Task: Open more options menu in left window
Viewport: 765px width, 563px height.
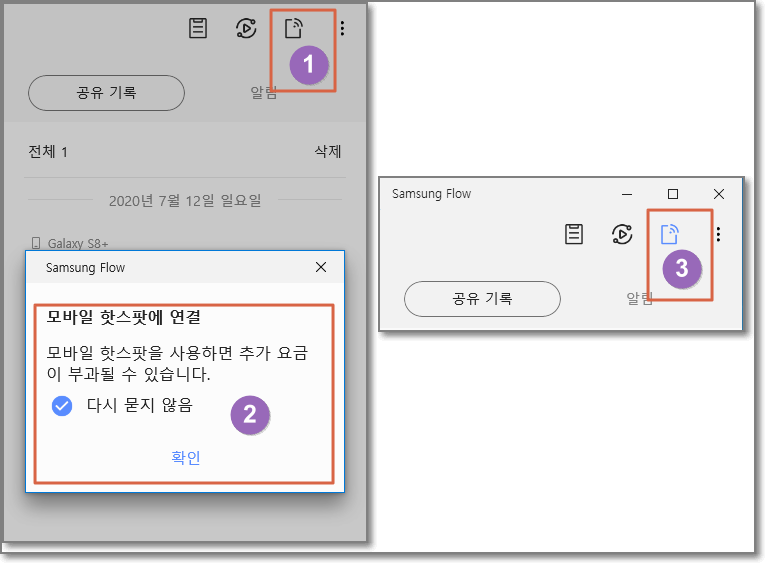Action: (x=342, y=28)
